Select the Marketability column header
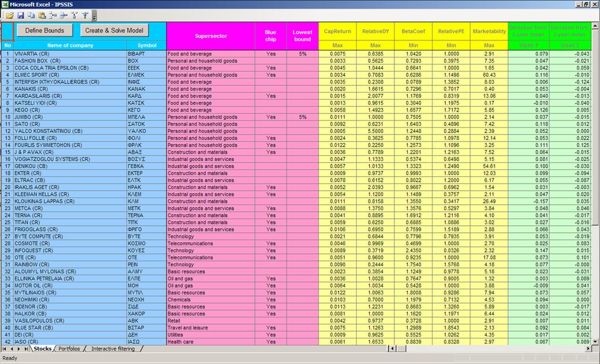Viewport: 600px width, 364px height. [x=489, y=32]
